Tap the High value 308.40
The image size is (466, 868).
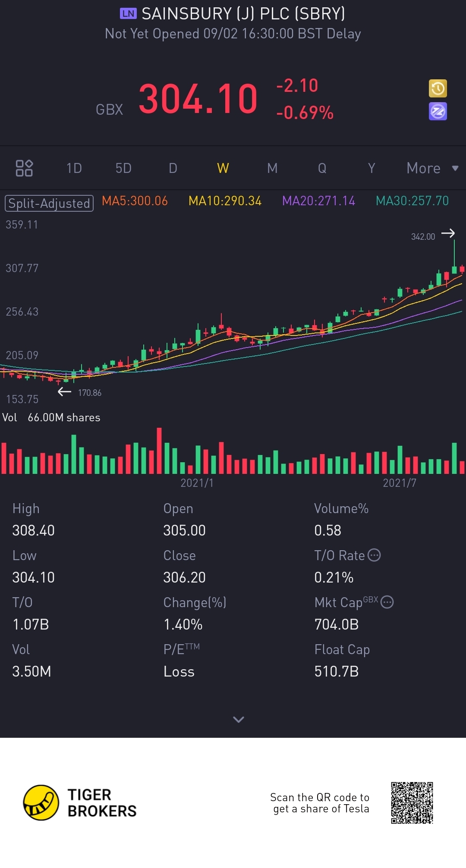click(x=33, y=530)
